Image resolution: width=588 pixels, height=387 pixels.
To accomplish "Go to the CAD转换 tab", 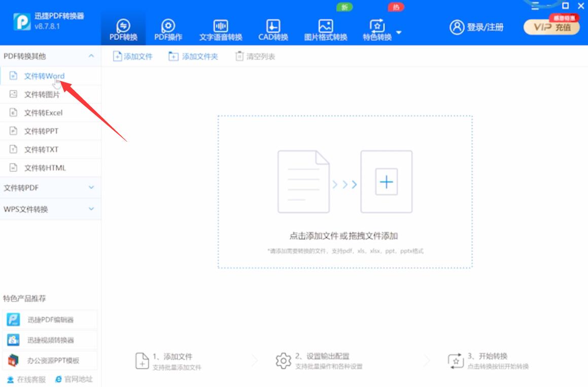I will pos(273,29).
